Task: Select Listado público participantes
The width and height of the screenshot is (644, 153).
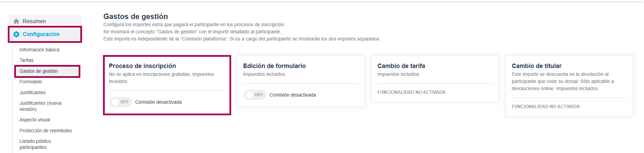Action: click(x=35, y=144)
